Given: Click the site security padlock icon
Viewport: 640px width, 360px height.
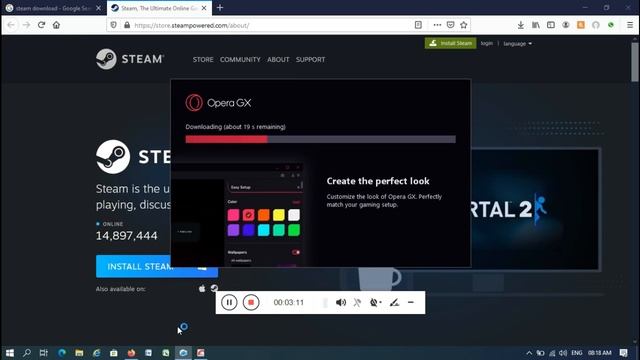Looking at the screenshot, I should pos(127,25).
